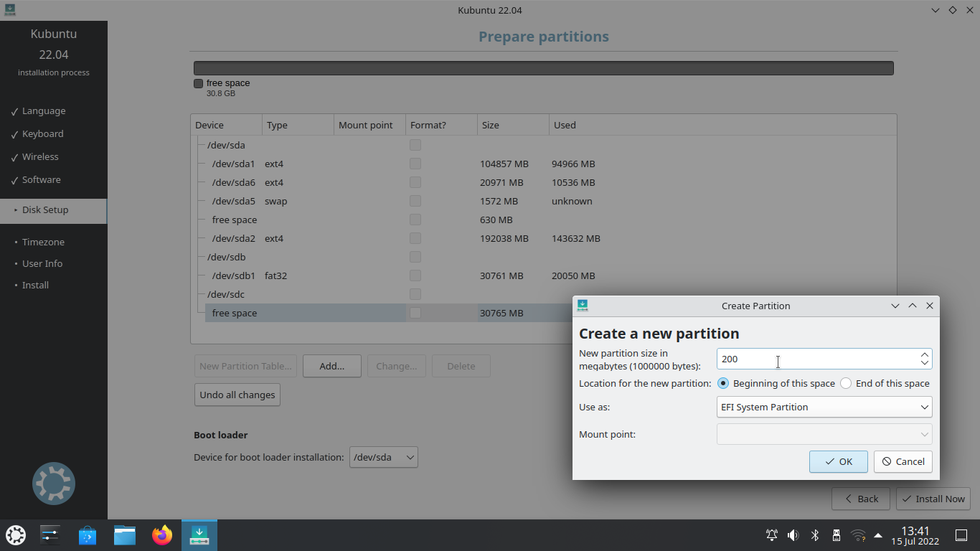Sort by the Used column header
The height and width of the screenshot is (551, 980).
(x=722, y=125)
